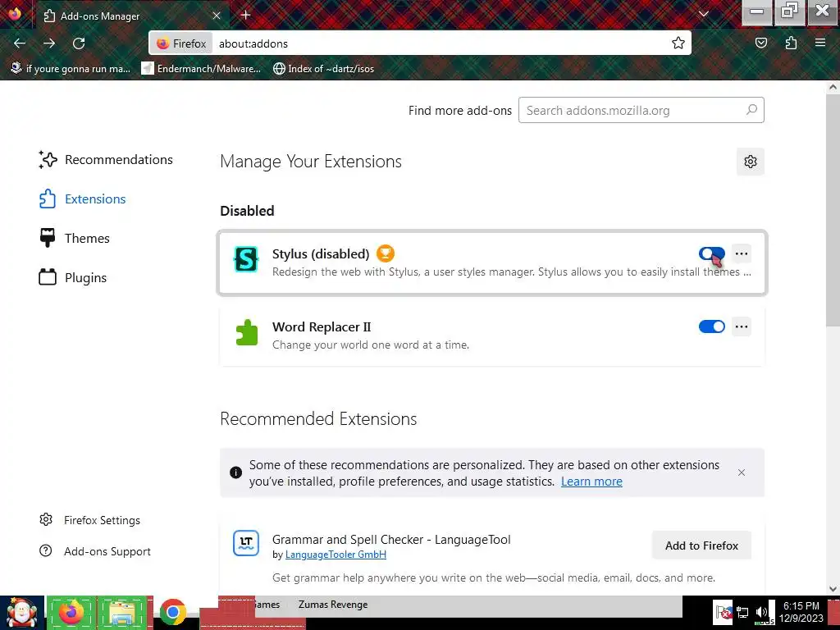Viewport: 840px width, 630px height.
Task: Open the 'Index of ~dartz/isos' bookmark
Action: [x=323, y=69]
